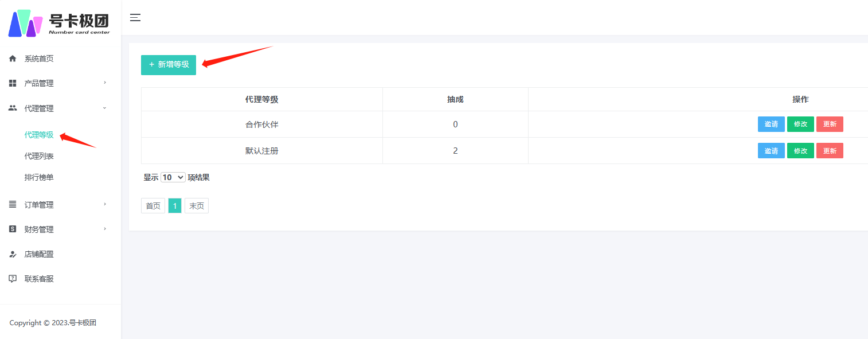Click 邀请 button for 合作伙伴 row
868x339 pixels.
click(x=771, y=124)
